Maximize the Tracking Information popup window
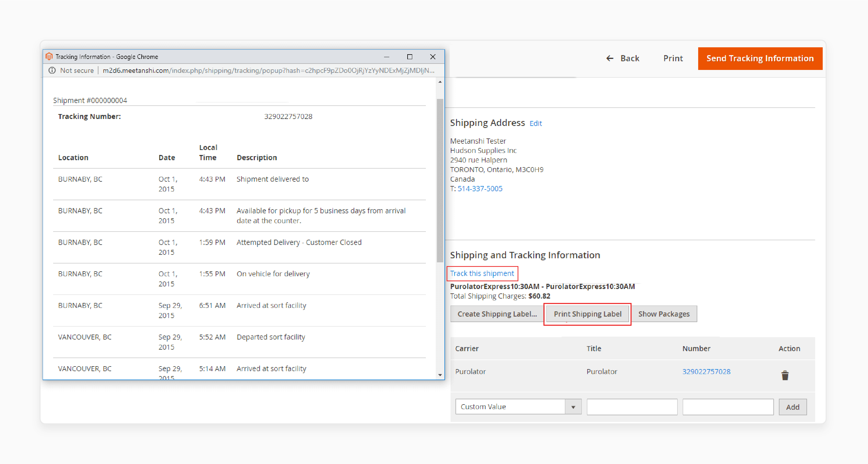 (410, 57)
